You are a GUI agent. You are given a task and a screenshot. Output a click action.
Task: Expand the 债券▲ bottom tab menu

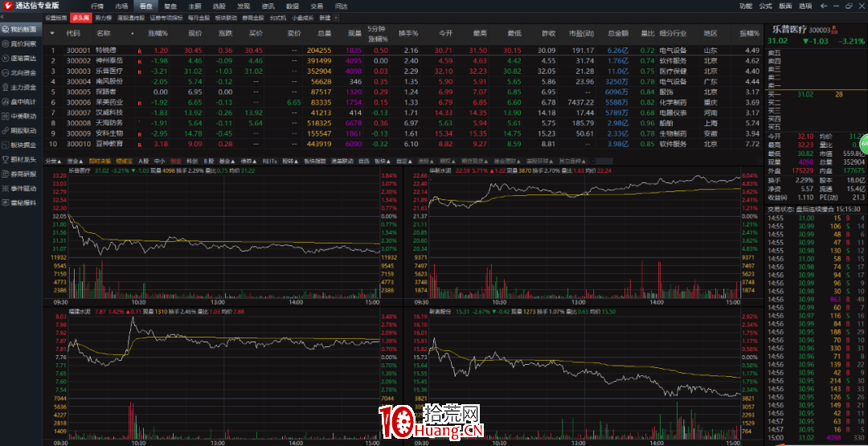pos(247,161)
